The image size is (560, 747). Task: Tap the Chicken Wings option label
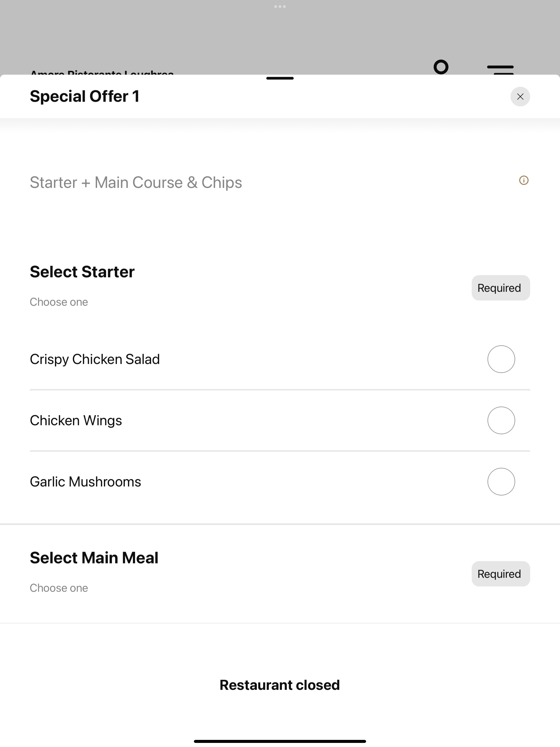[76, 421]
